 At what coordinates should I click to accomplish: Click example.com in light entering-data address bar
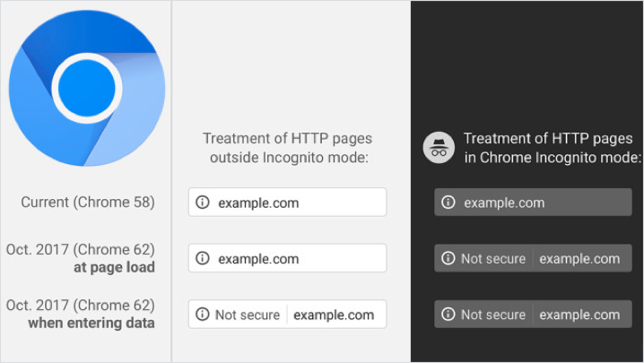(x=334, y=315)
